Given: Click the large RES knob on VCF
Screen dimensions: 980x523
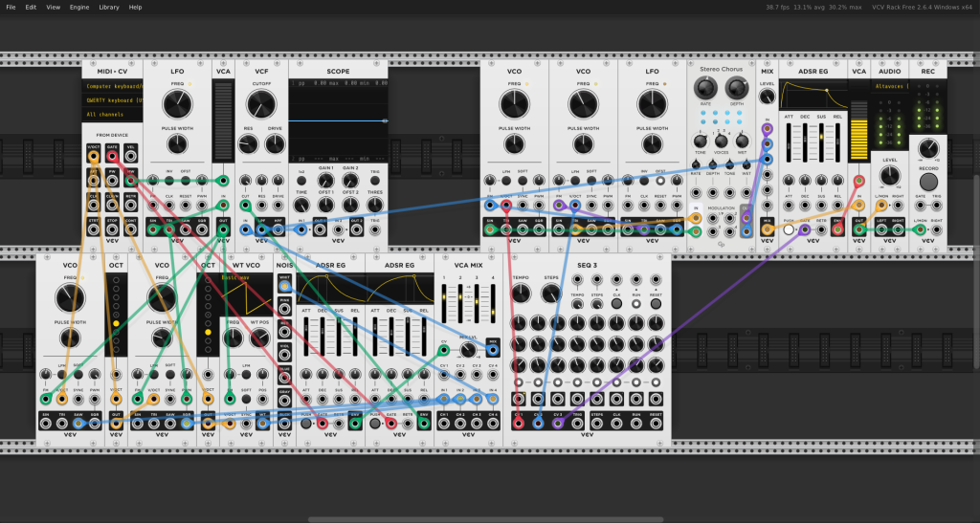Looking at the screenshot, I should (x=248, y=144).
